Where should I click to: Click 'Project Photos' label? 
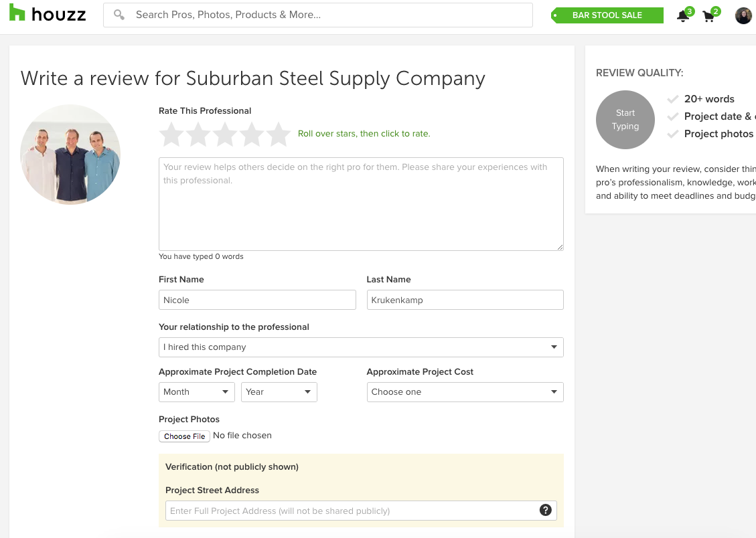189,420
